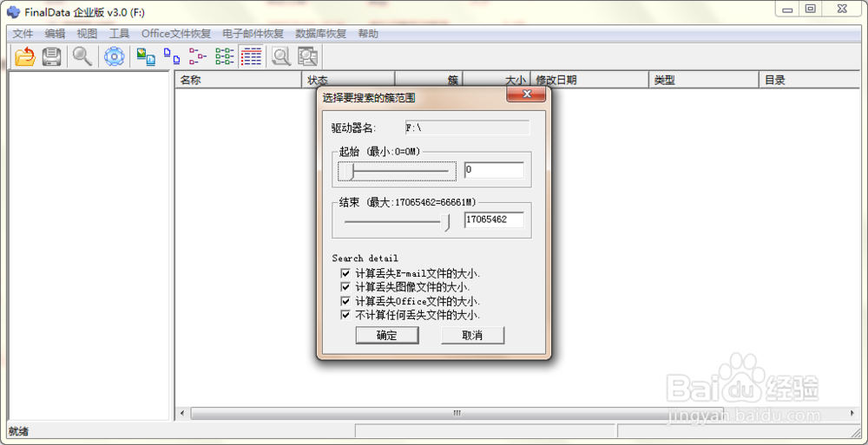The image size is (868, 445).
Task: Sort by 目录 column header
Action: tap(808, 80)
